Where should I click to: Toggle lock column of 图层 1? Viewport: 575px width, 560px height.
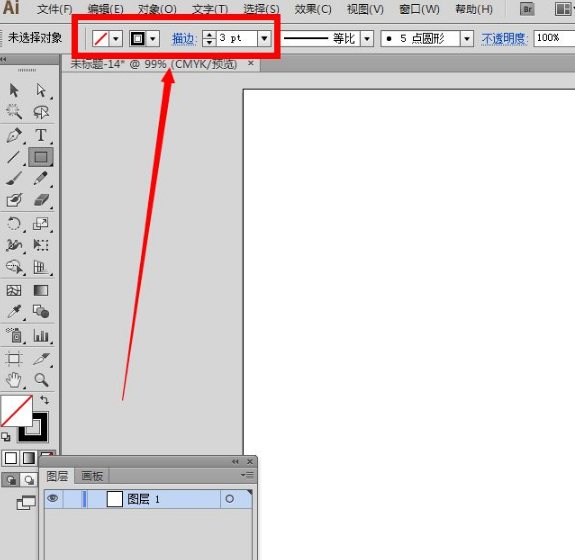(x=72, y=499)
